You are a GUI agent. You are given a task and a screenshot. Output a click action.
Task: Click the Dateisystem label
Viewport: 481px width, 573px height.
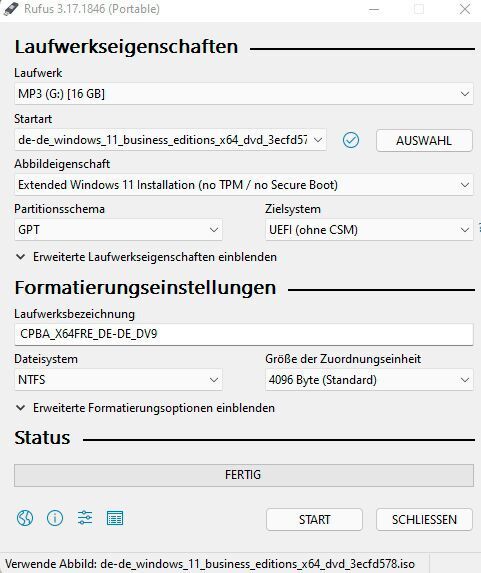click(x=46, y=359)
